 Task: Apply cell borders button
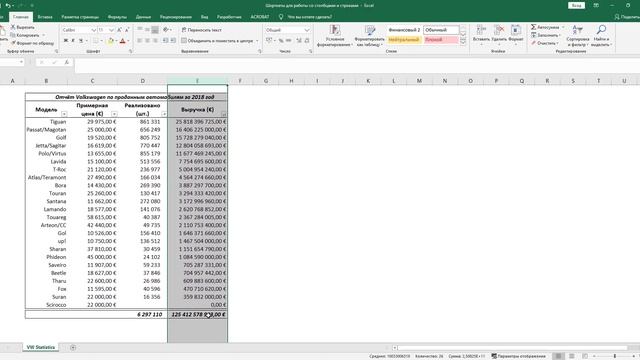(x=96, y=40)
